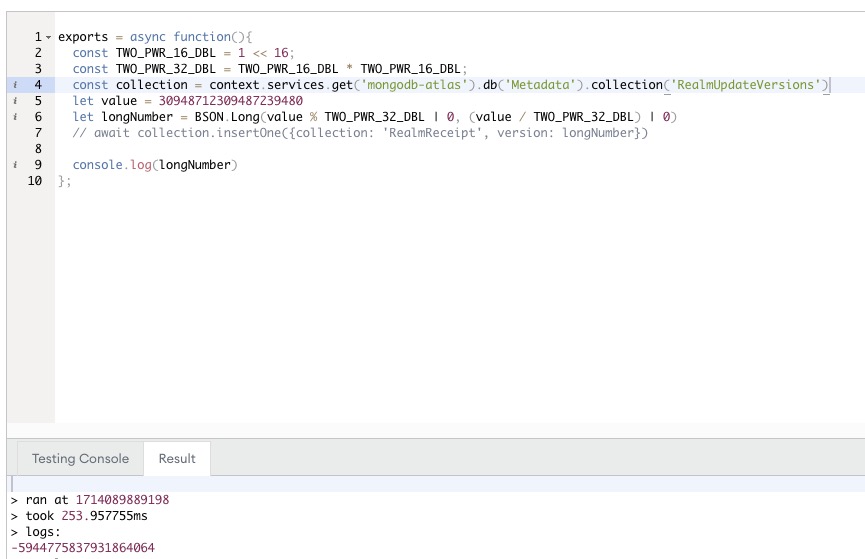Click the info marker beside line 5
The height and width of the screenshot is (559, 865).
coord(17,101)
